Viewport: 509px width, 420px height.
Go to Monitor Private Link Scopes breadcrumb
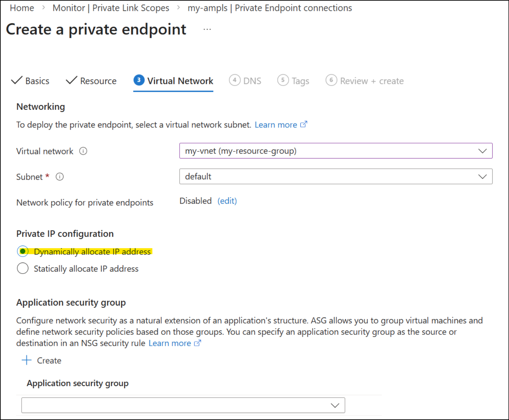[x=111, y=8]
